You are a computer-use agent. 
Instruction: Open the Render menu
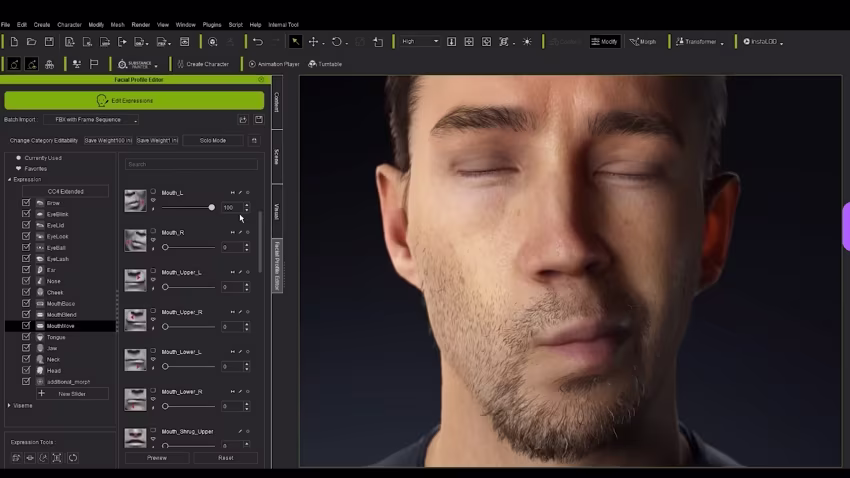pyautogui.click(x=140, y=24)
